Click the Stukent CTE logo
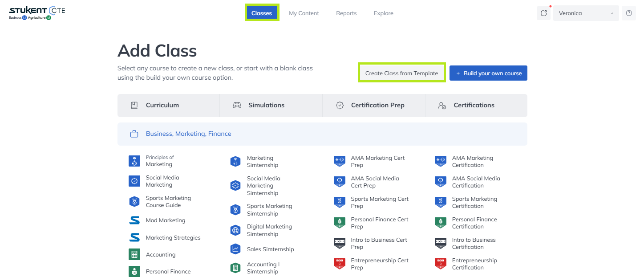Screen dimensions: 644x277 37,13
